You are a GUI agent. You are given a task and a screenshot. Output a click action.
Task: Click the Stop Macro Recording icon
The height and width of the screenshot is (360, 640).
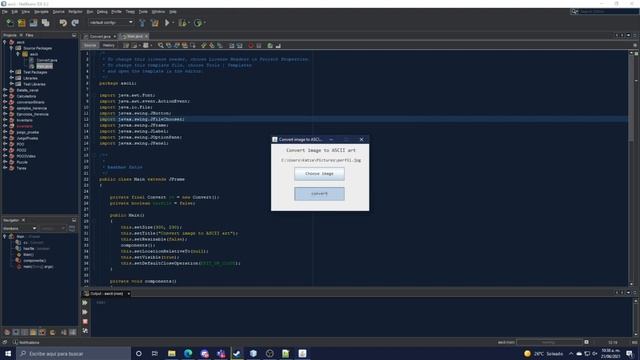point(259,45)
